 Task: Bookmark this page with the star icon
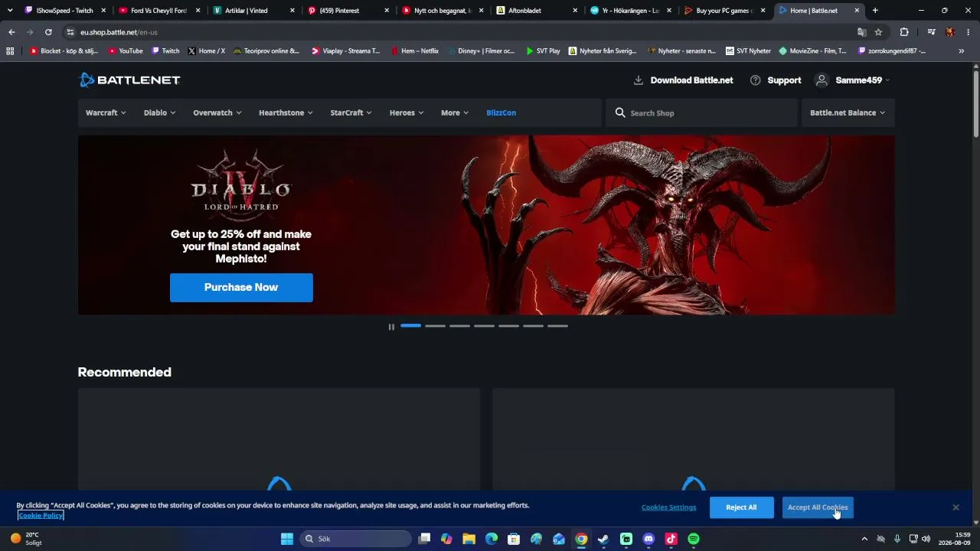(x=878, y=32)
